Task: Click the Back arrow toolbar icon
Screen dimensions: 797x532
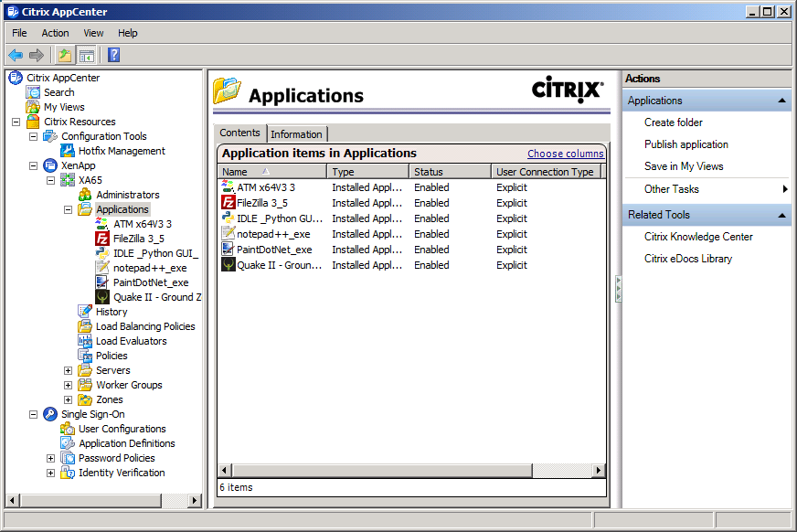Action: click(16, 55)
